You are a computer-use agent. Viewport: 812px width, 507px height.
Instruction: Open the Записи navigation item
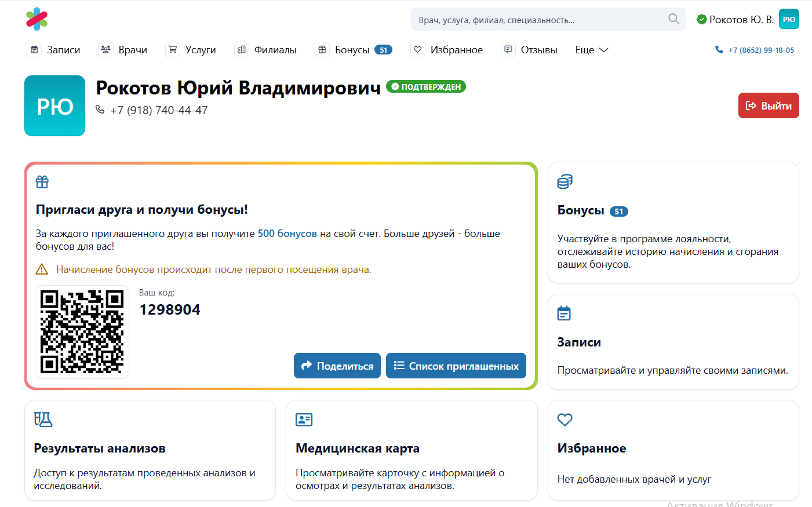click(x=54, y=50)
